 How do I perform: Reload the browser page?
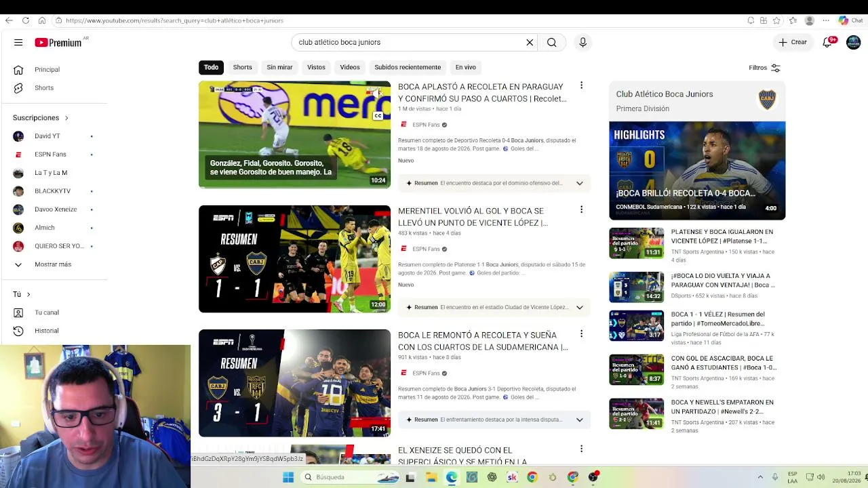(x=26, y=20)
